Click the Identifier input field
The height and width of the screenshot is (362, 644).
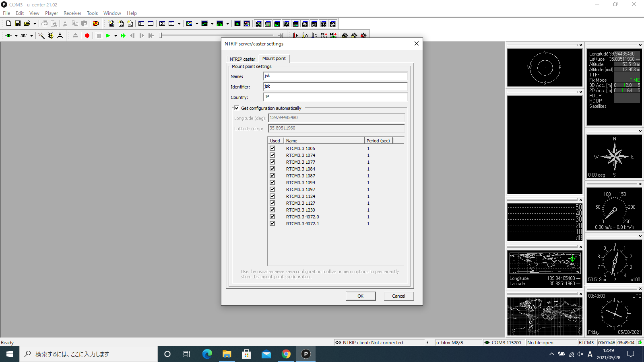pyautogui.click(x=335, y=86)
